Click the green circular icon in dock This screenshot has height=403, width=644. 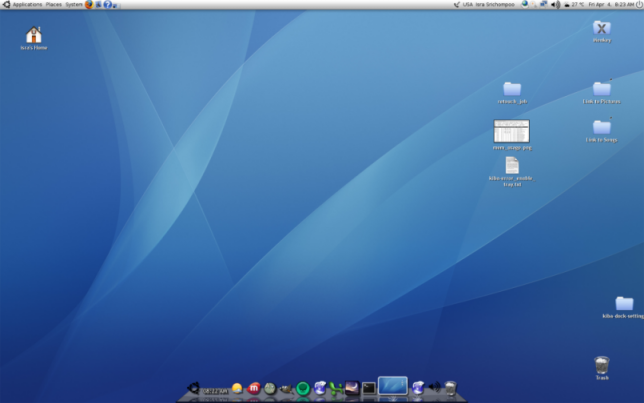point(303,388)
